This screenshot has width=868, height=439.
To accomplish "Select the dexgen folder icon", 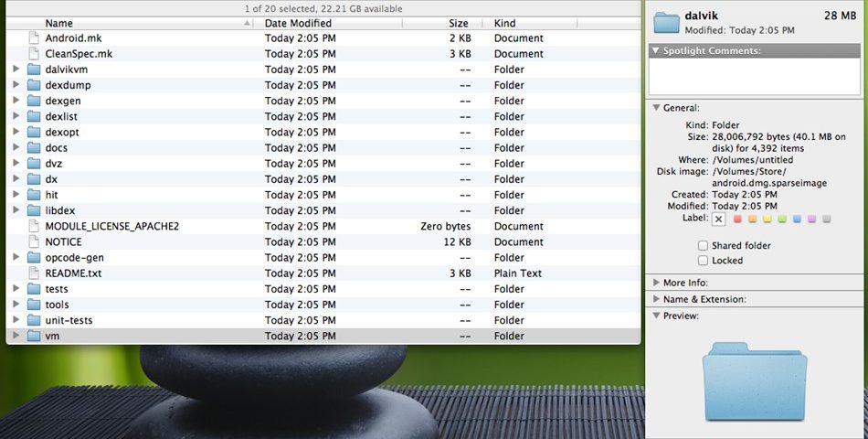I will [x=35, y=101].
